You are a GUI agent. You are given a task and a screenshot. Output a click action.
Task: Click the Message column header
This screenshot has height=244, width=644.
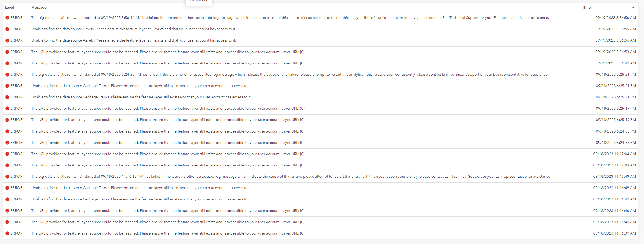click(39, 7)
